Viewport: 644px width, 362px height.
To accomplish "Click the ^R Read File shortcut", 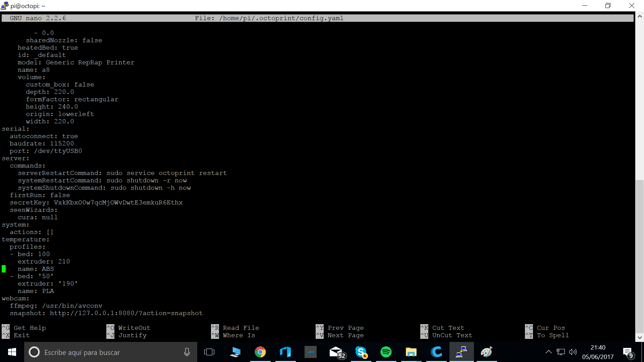I will (x=235, y=328).
